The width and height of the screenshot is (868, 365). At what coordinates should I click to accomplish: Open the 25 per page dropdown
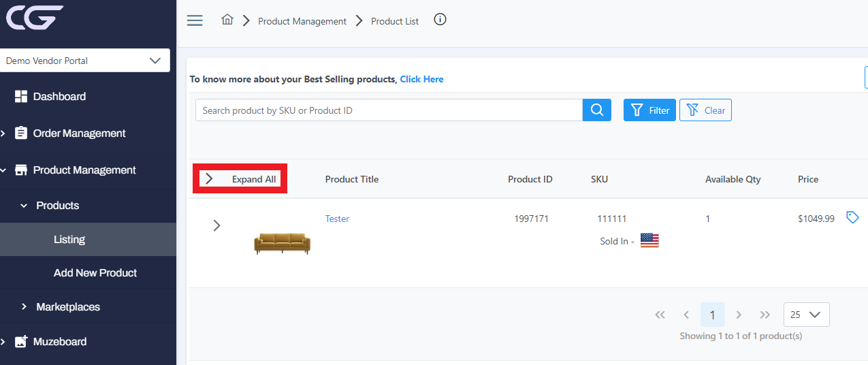806,315
